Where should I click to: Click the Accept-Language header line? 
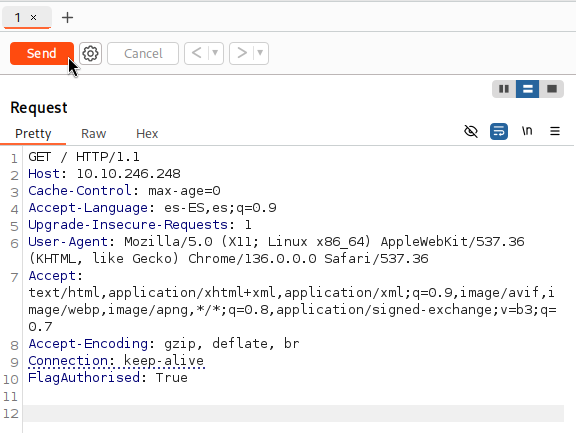[152, 208]
